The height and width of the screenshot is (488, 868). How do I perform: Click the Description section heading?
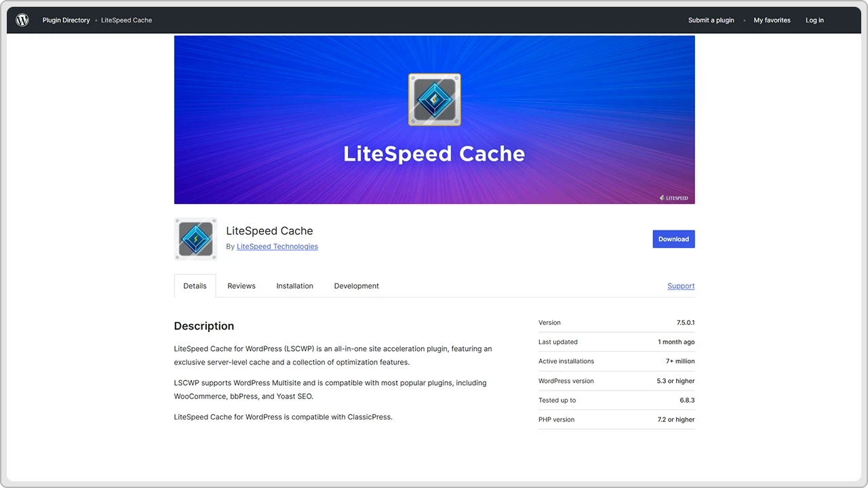coord(203,326)
